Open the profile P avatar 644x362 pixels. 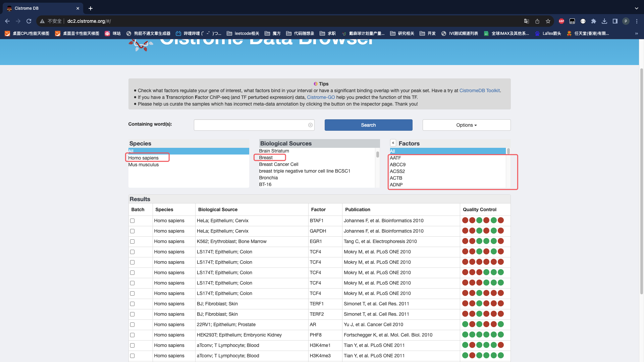pyautogui.click(x=626, y=21)
